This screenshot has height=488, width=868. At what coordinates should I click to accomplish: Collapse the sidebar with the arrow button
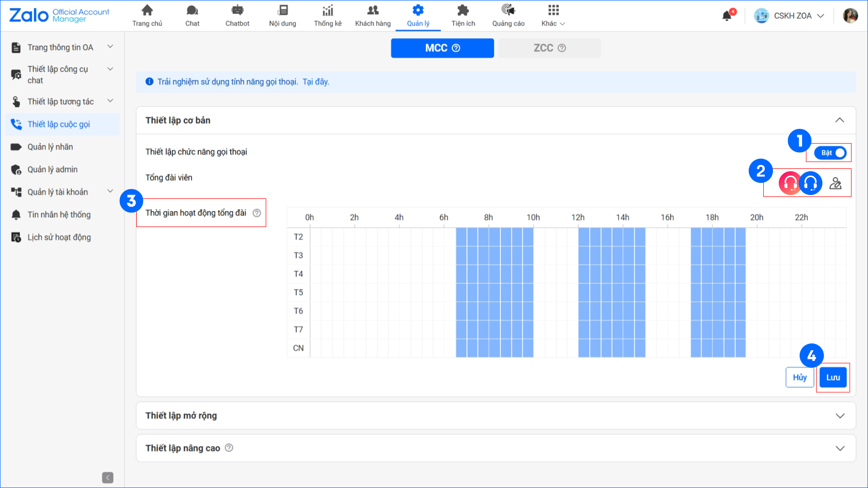pyautogui.click(x=108, y=477)
